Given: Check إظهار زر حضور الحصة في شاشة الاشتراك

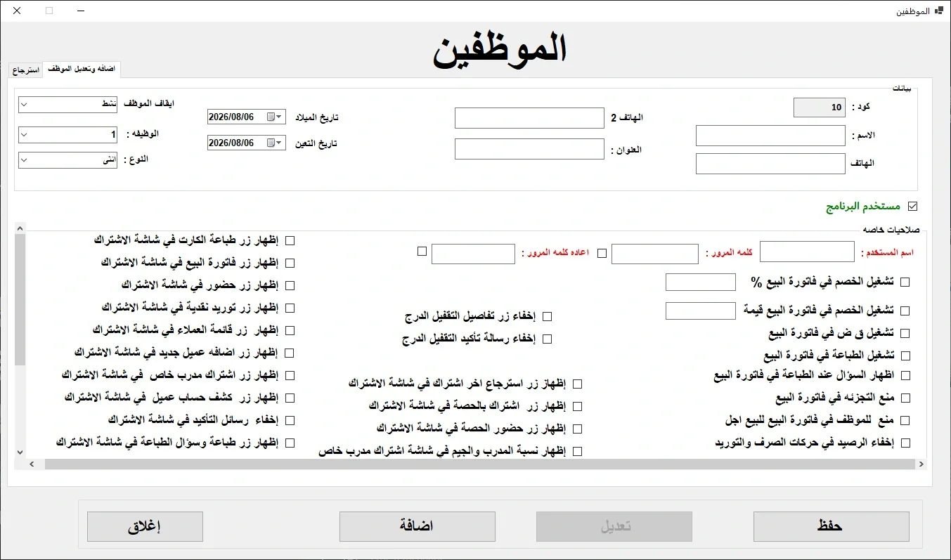Looking at the screenshot, I should click(x=578, y=429).
